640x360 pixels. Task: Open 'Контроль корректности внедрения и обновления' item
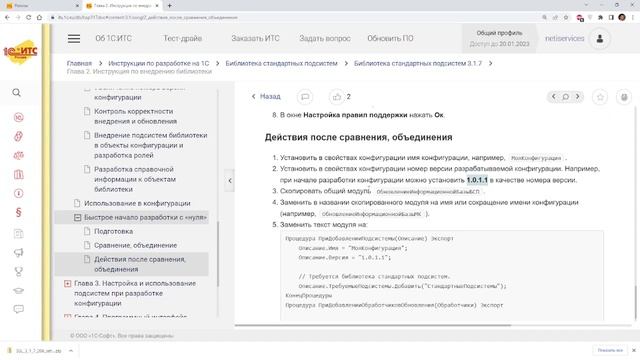(x=136, y=116)
